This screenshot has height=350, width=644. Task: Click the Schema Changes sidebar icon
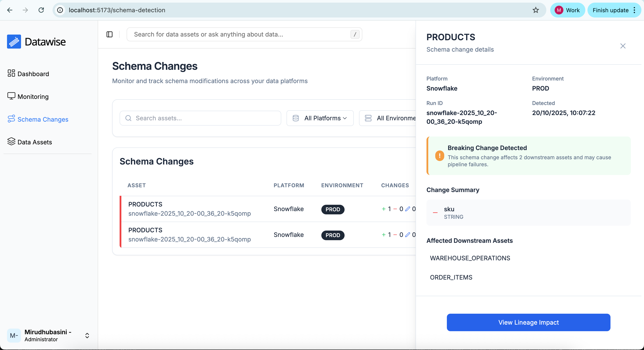(11, 119)
